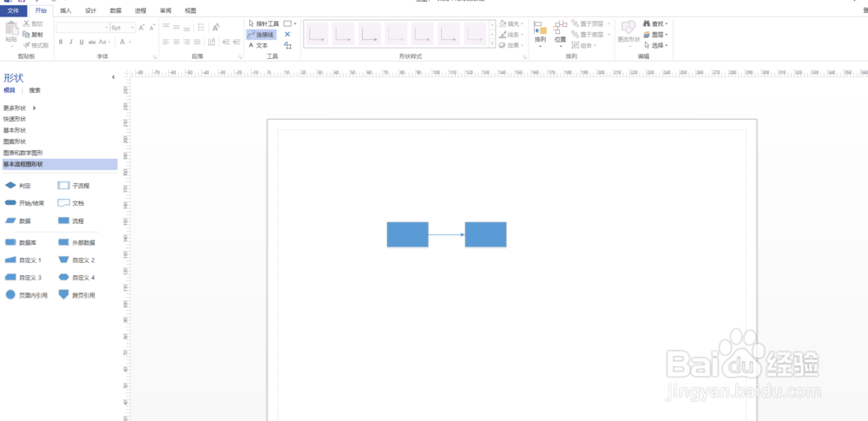Screen dimensions: 868x421
Task: Open the rectangle shape tool dropdown arrow
Action: [295, 23]
